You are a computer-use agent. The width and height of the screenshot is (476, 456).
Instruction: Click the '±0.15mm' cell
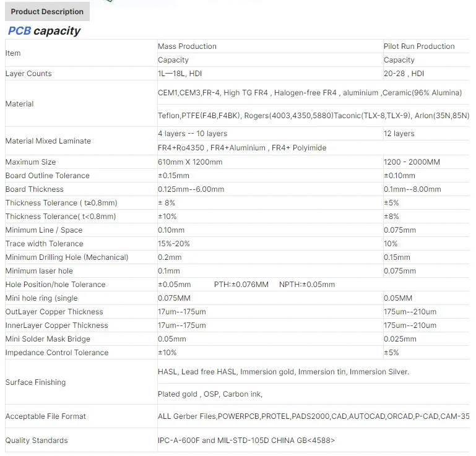coord(173,175)
